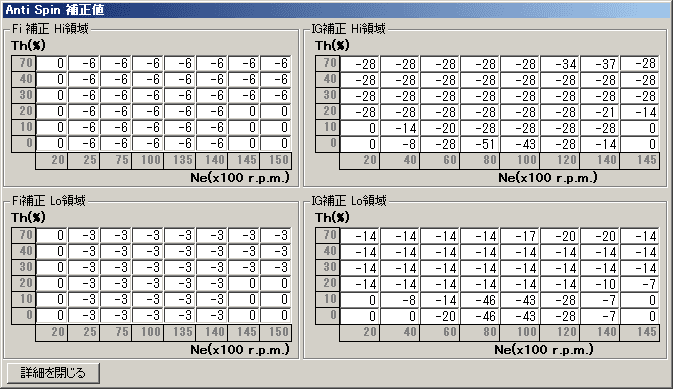Click the -51 cell in IG補正 Hi領域 table
673x389 pixels.
[480, 143]
